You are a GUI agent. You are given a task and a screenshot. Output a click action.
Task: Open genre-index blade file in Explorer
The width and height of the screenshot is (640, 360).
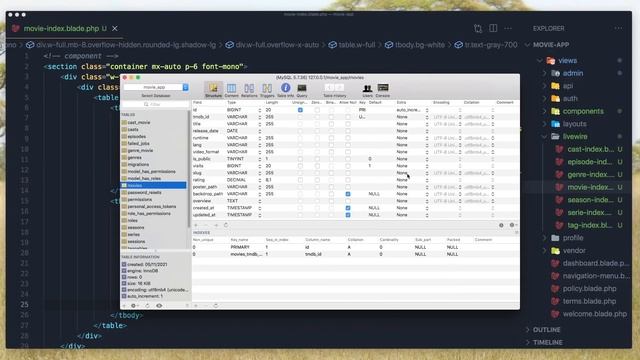click(x=590, y=175)
